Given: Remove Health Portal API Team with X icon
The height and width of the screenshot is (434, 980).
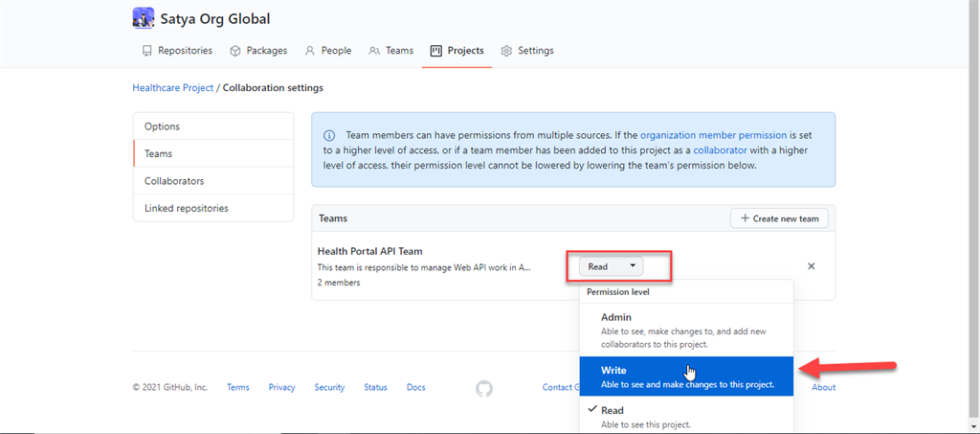Looking at the screenshot, I should 812,265.
